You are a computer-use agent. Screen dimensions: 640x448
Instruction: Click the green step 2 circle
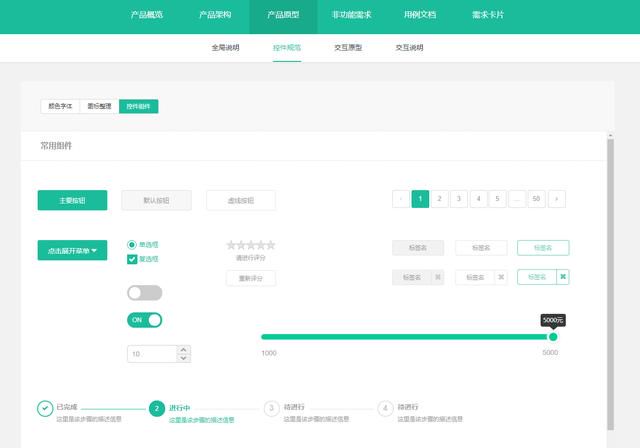tap(157, 408)
